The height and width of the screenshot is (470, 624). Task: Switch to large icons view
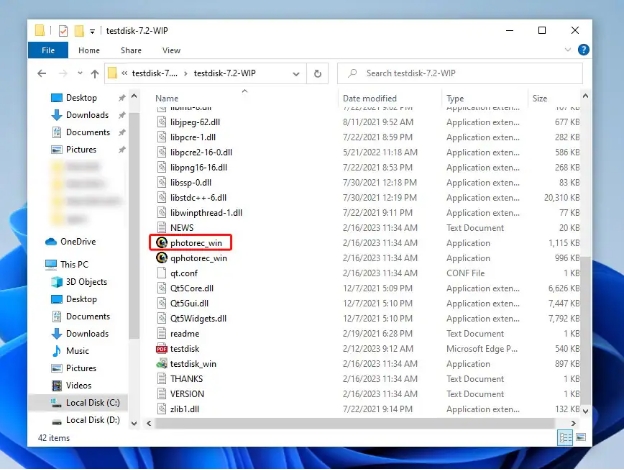click(x=582, y=438)
